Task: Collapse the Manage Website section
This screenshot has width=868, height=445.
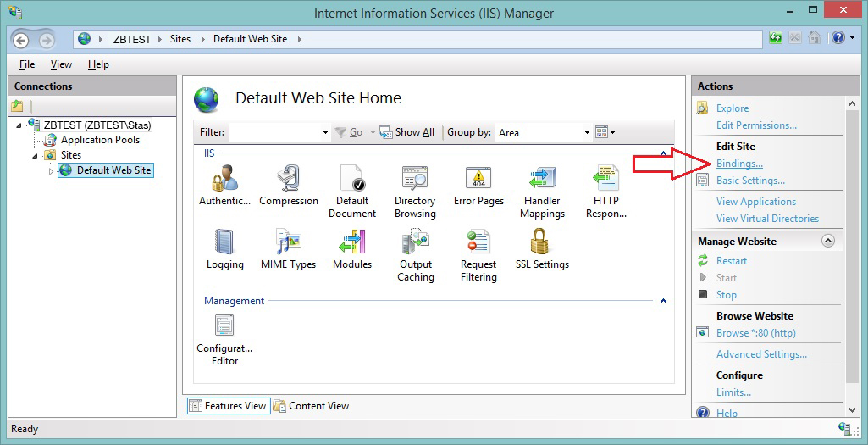Action: 828,242
